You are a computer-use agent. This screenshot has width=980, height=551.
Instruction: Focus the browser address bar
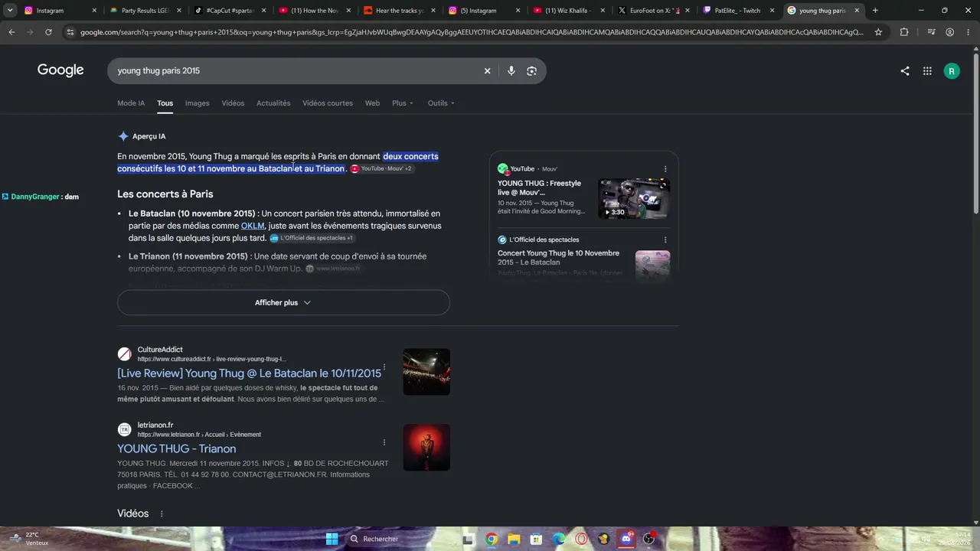471,32
